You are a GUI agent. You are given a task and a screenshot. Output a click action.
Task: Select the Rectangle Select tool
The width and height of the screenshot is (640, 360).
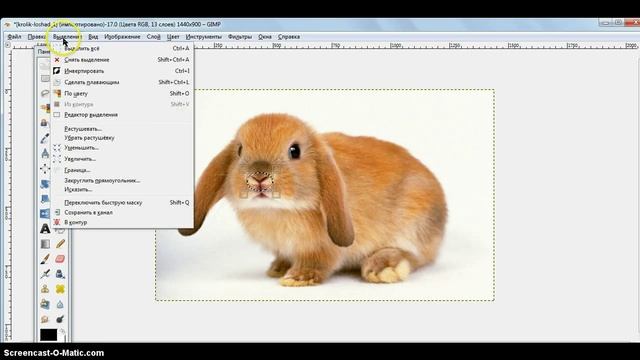pyautogui.click(x=45, y=78)
